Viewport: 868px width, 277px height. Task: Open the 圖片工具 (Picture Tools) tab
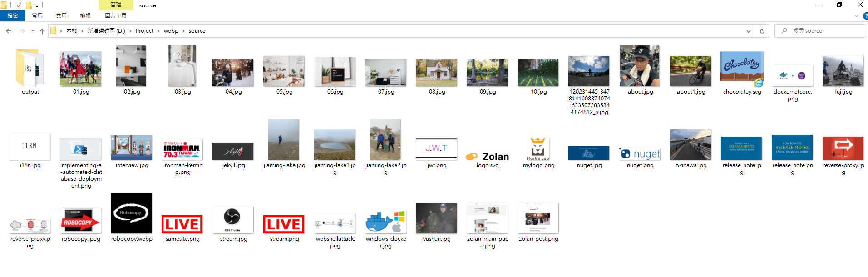click(x=116, y=16)
